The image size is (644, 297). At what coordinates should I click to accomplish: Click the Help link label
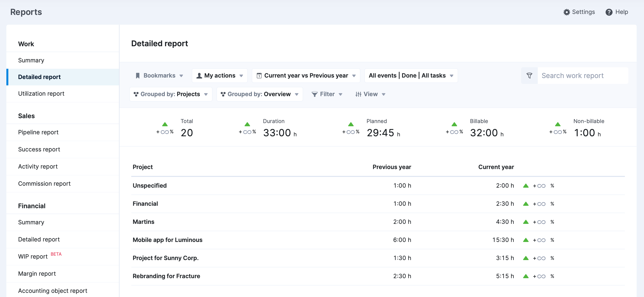[621, 12]
